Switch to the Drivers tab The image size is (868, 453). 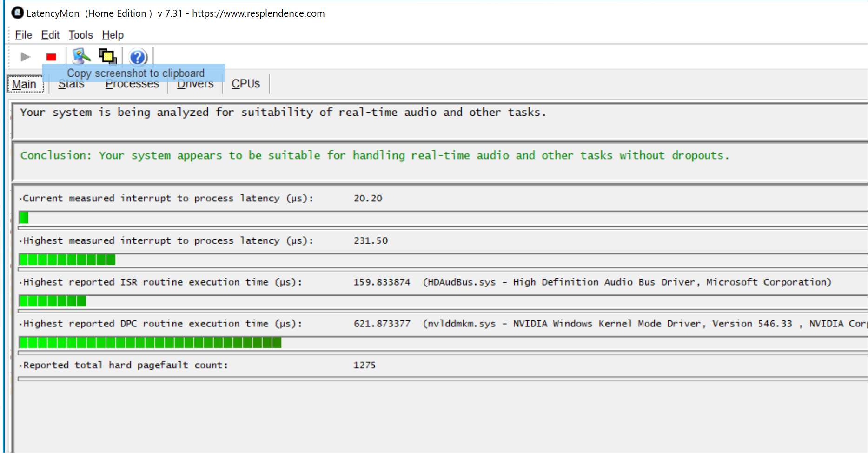195,84
